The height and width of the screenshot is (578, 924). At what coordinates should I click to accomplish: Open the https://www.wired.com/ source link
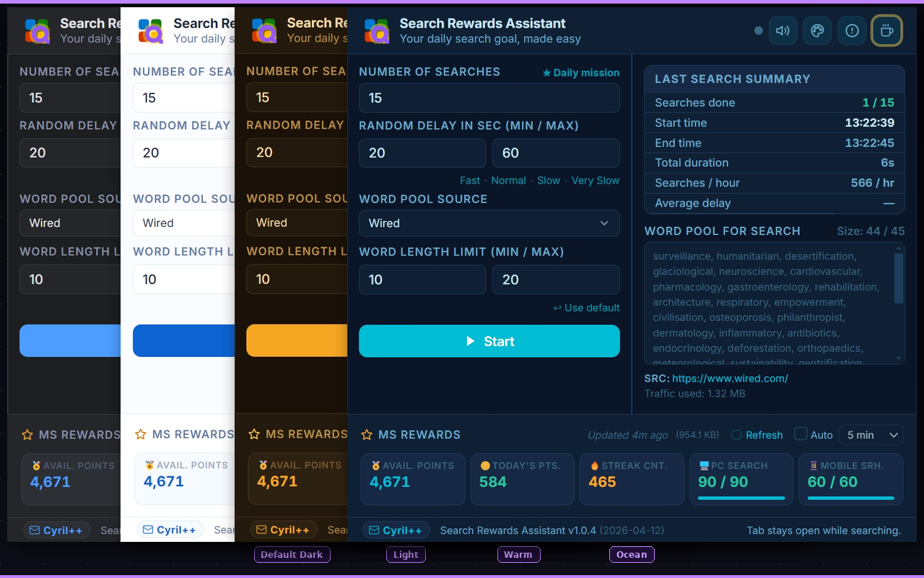pyautogui.click(x=730, y=379)
